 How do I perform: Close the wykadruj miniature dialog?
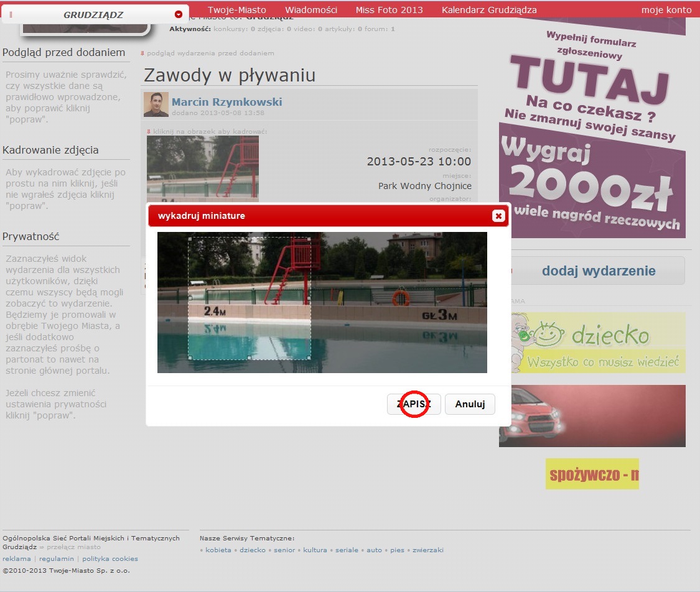click(x=498, y=216)
